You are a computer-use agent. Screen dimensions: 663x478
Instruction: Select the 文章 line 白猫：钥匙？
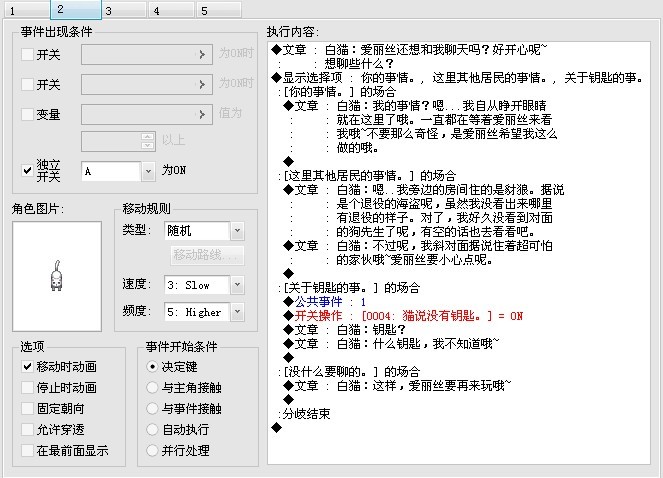pyautogui.click(x=345, y=330)
